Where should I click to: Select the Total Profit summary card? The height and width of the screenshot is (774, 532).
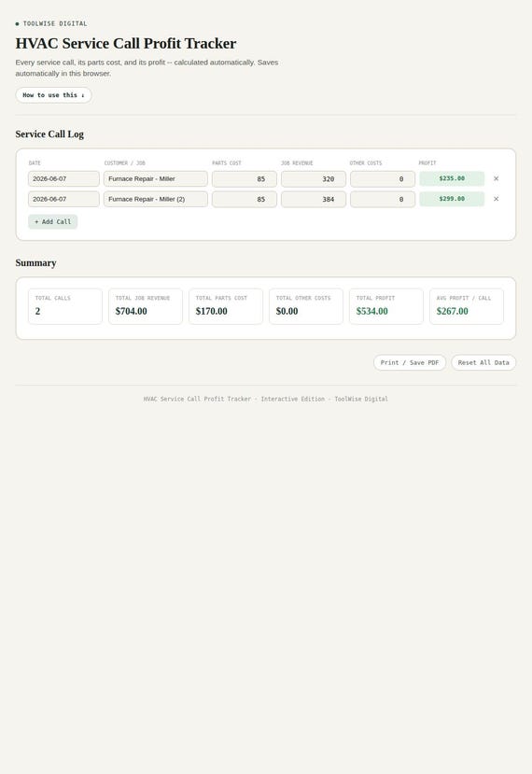pos(385,306)
